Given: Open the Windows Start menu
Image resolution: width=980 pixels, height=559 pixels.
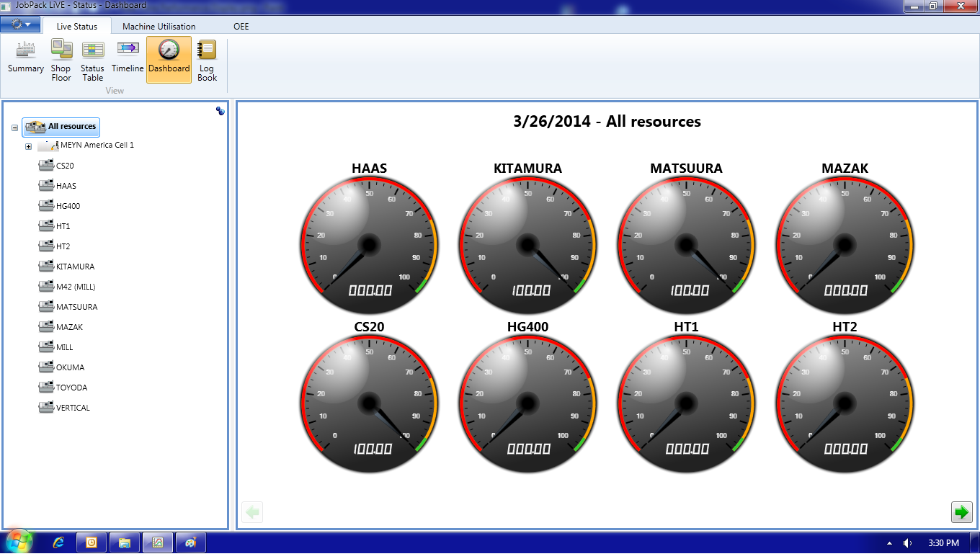Looking at the screenshot, I should click(19, 542).
